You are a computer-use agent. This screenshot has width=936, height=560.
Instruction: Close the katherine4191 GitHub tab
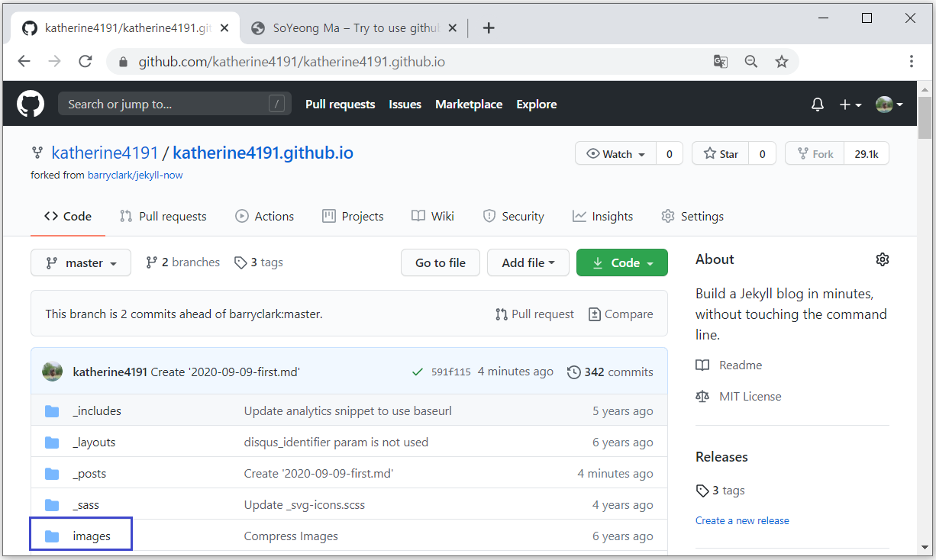coord(223,28)
